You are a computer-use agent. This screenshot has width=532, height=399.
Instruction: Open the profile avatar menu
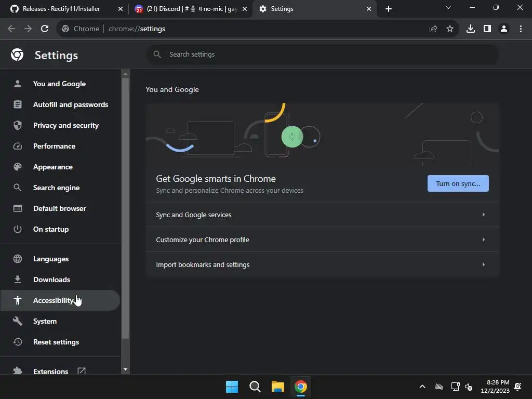click(x=504, y=29)
